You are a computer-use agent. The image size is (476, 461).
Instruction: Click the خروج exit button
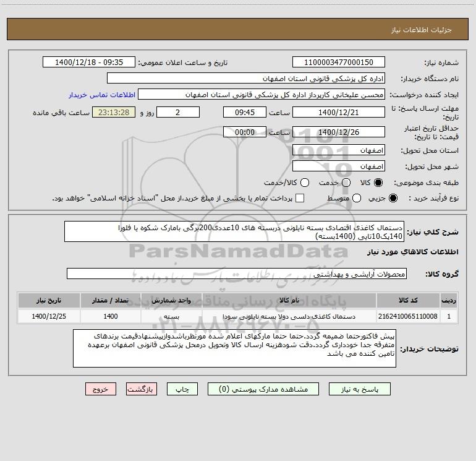tap(101, 389)
